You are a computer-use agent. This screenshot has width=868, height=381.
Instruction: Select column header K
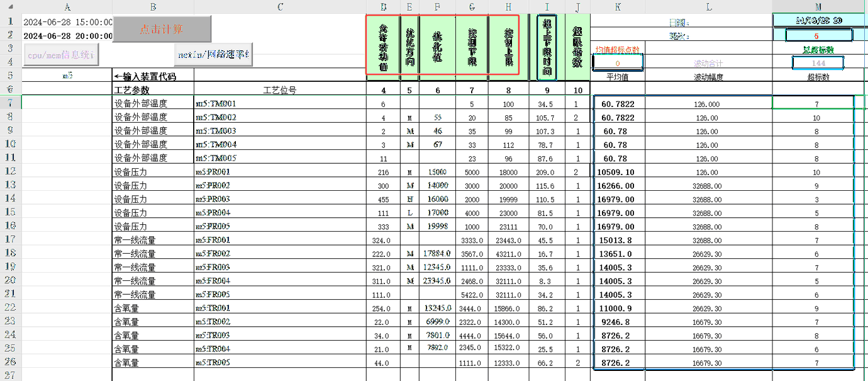click(618, 7)
